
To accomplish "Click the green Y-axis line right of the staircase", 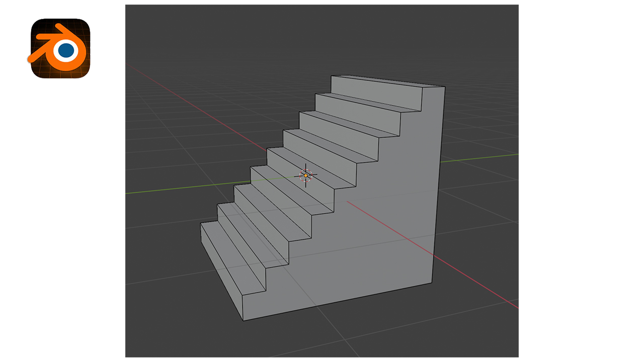I will (478, 158).
